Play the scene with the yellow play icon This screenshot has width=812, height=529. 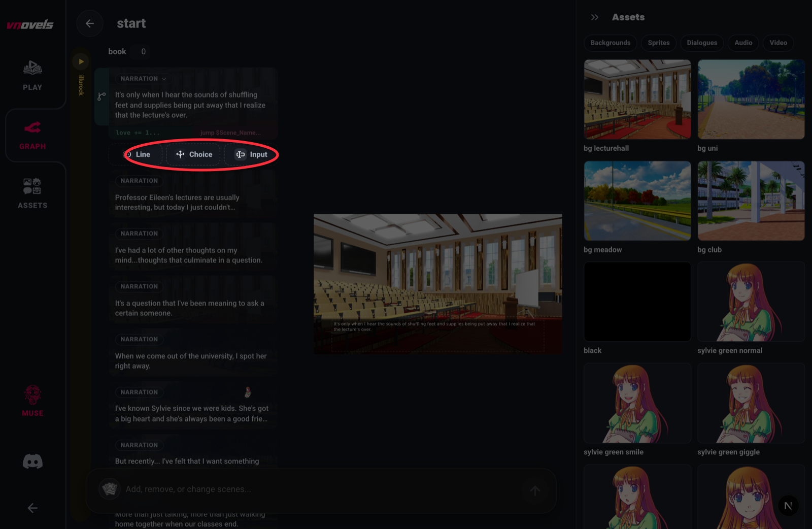(x=81, y=61)
